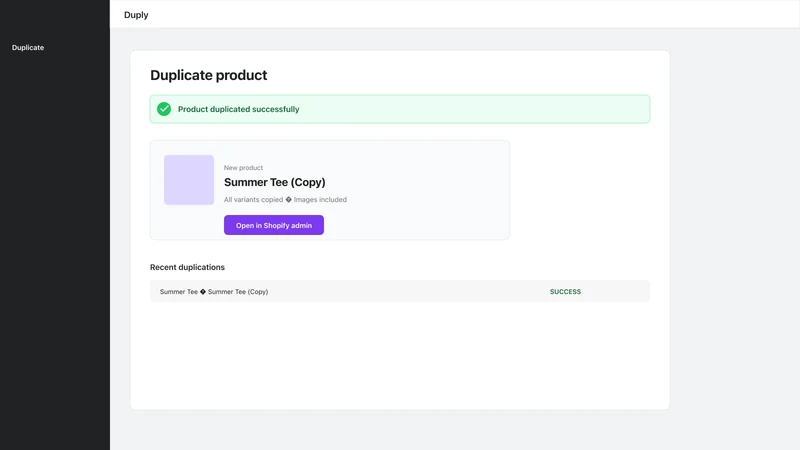
Task: Open the Duplicate sidebar item
Action: 28,47
